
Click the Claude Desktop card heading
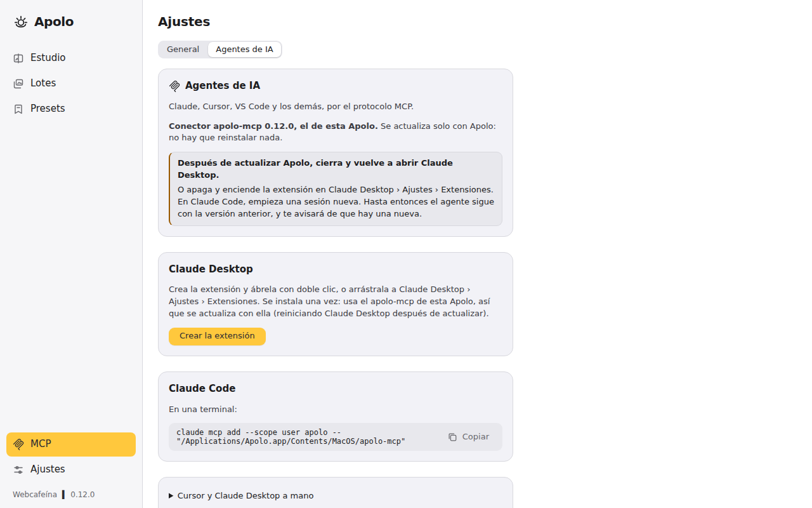coord(211,269)
